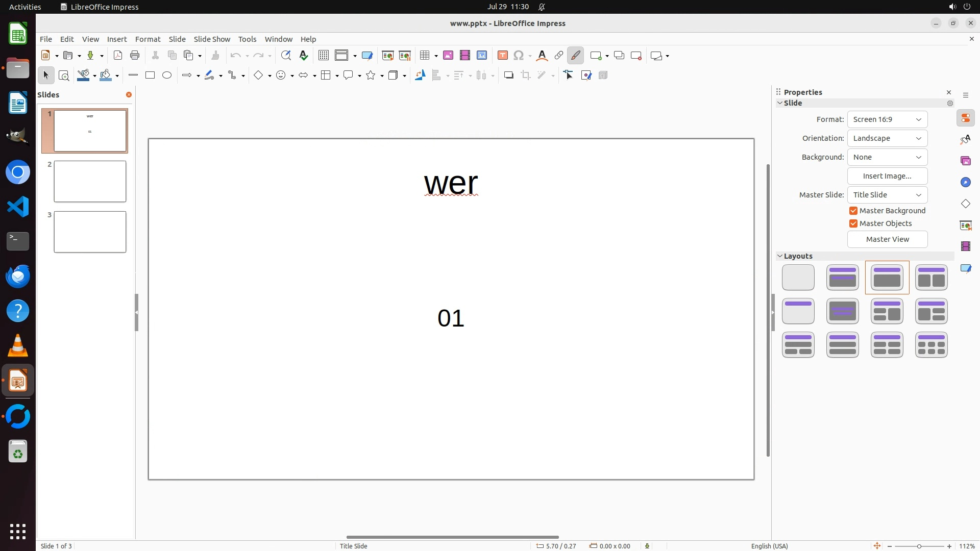Click the zoom slider in the status bar

point(919,546)
